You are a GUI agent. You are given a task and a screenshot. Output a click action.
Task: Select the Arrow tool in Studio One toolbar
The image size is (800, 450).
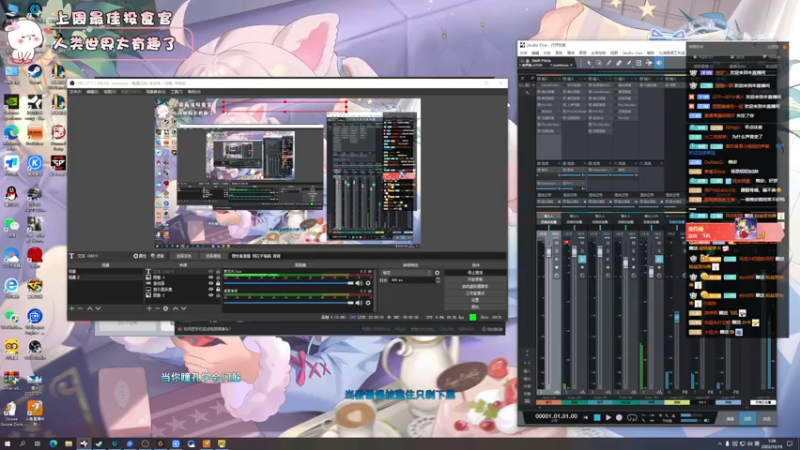588,63
